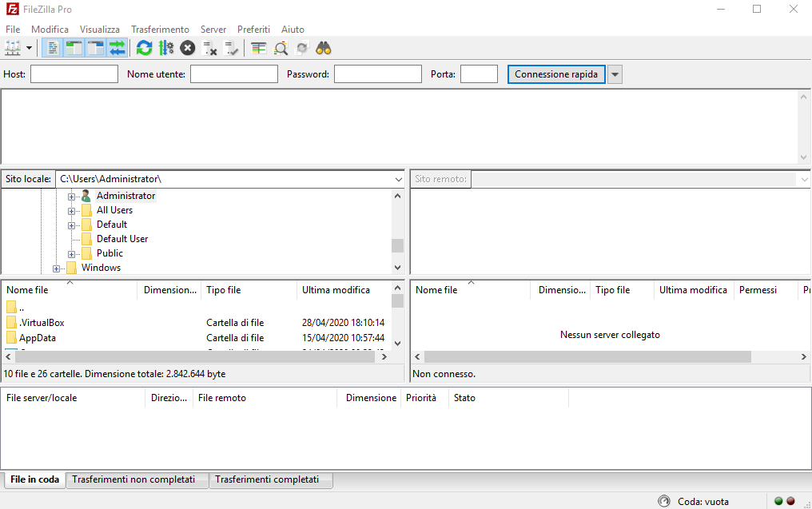Select the .VirtualBox folder row
Image resolution: width=812 pixels, height=509 pixels.
pos(196,323)
